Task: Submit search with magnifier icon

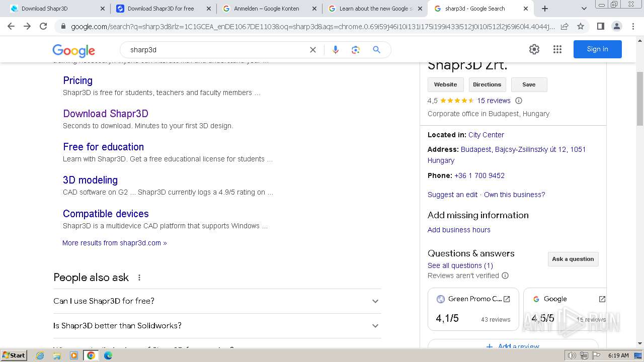Action: pyautogui.click(x=376, y=50)
